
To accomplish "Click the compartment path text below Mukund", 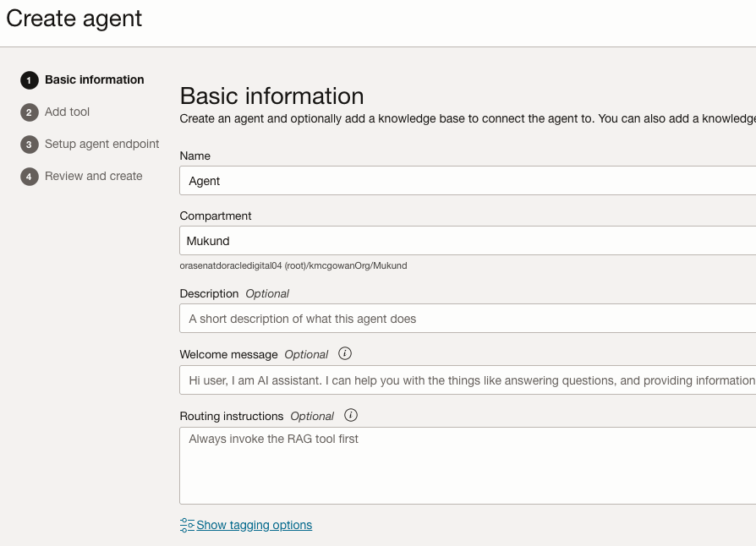I will [x=293, y=265].
